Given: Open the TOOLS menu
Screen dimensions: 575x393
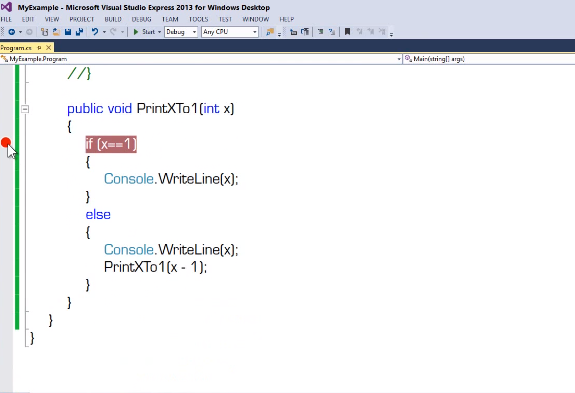Looking at the screenshot, I should click(199, 19).
